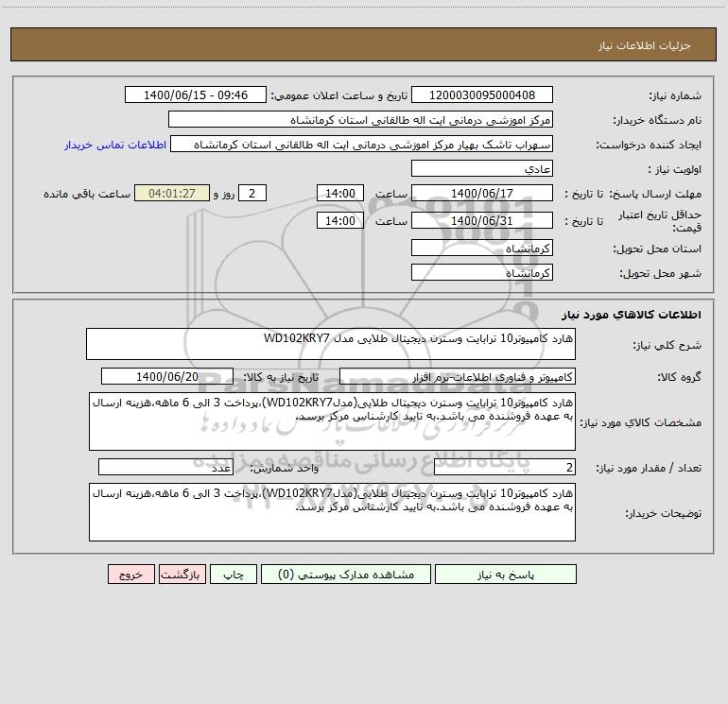Viewport: 728px width, 704px height.
Task: Click the 'شماره نیاز:' label
Action: tap(675, 95)
